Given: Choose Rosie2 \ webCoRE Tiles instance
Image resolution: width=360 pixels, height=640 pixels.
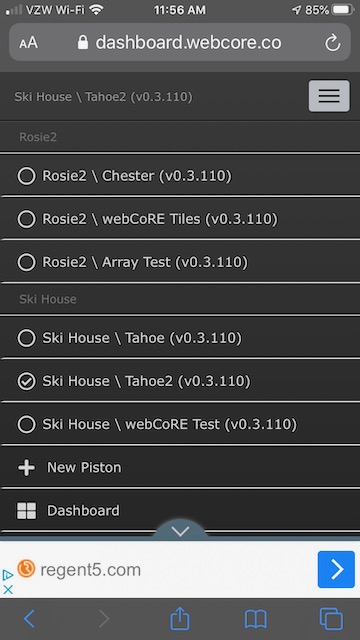Looking at the screenshot, I should point(180,219).
